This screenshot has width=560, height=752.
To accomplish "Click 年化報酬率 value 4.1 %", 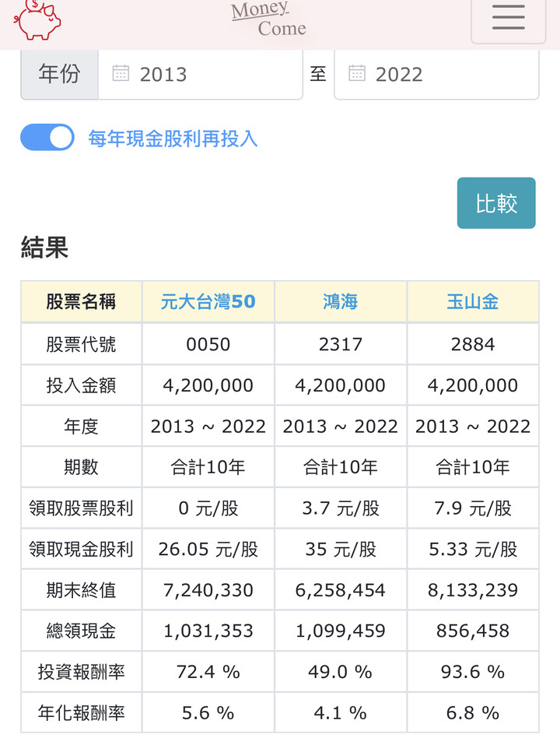I will click(x=340, y=712).
